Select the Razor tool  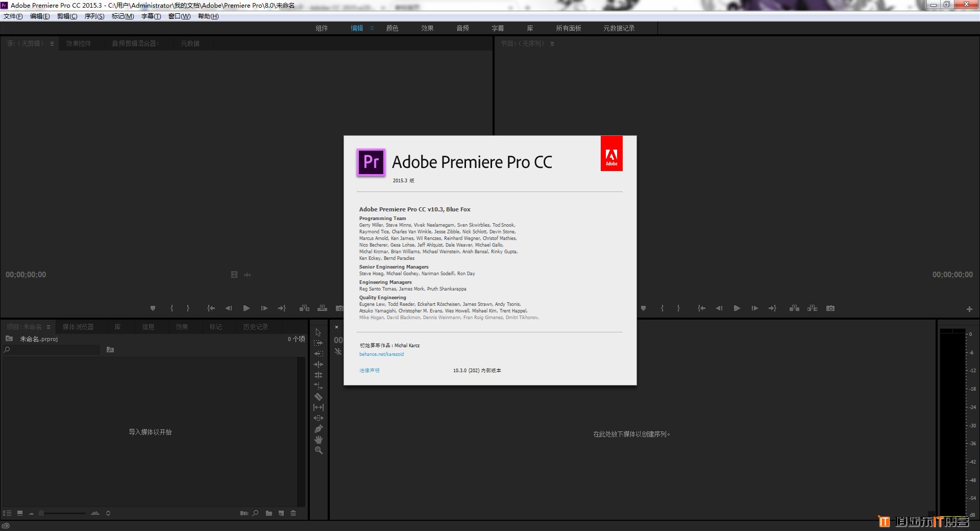pyautogui.click(x=318, y=397)
